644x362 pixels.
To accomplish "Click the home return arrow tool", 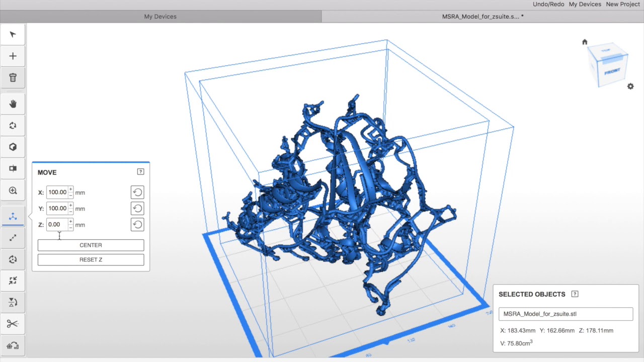I will click(x=13, y=346).
